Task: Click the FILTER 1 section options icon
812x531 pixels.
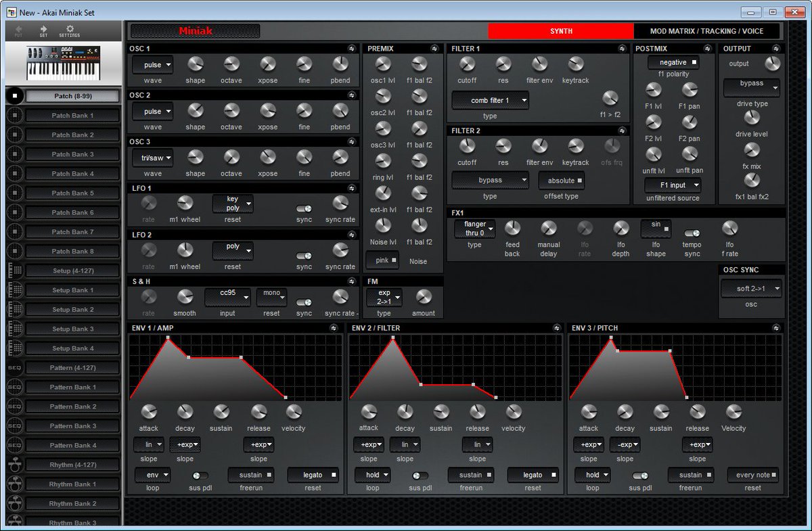Action: pos(623,49)
